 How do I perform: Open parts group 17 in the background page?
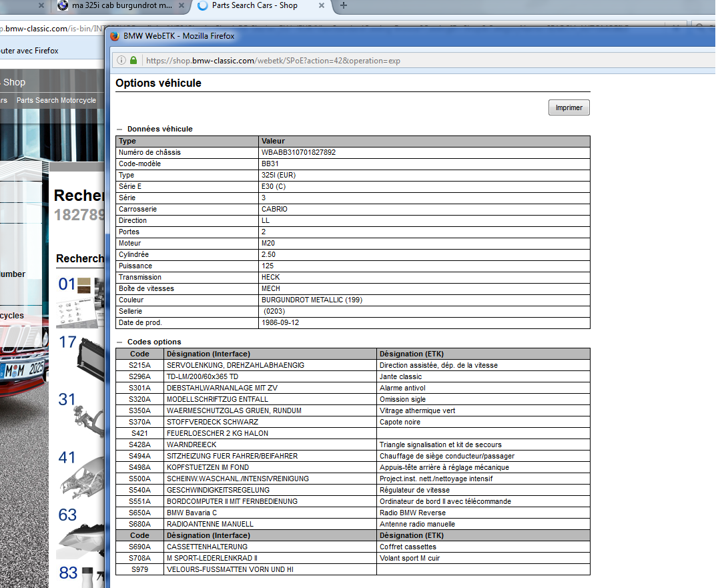point(67,342)
